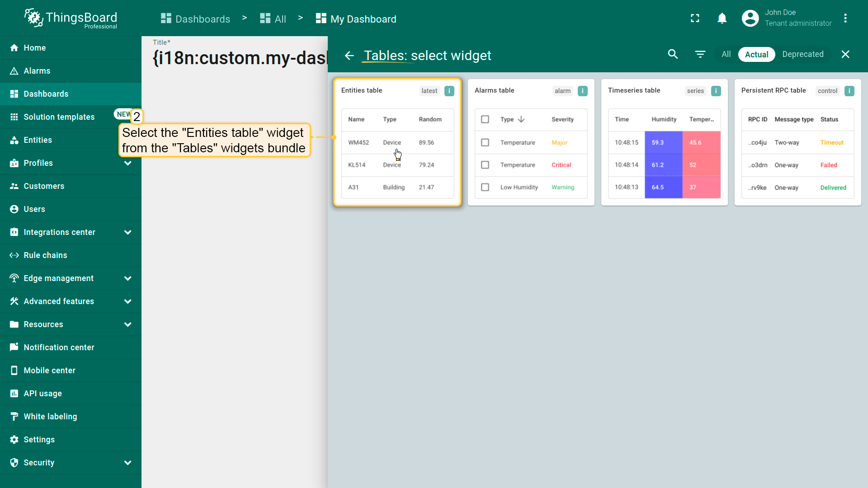Check the Alarms table header checkbox
This screenshot has width=868, height=488.
[x=485, y=119]
